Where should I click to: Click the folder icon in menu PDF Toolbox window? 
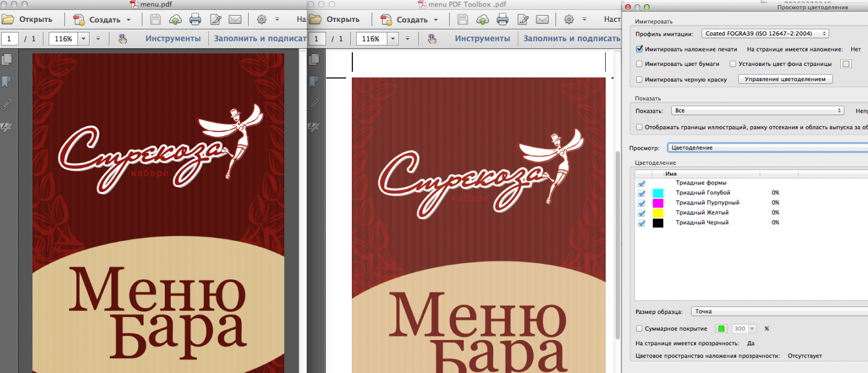(x=315, y=19)
